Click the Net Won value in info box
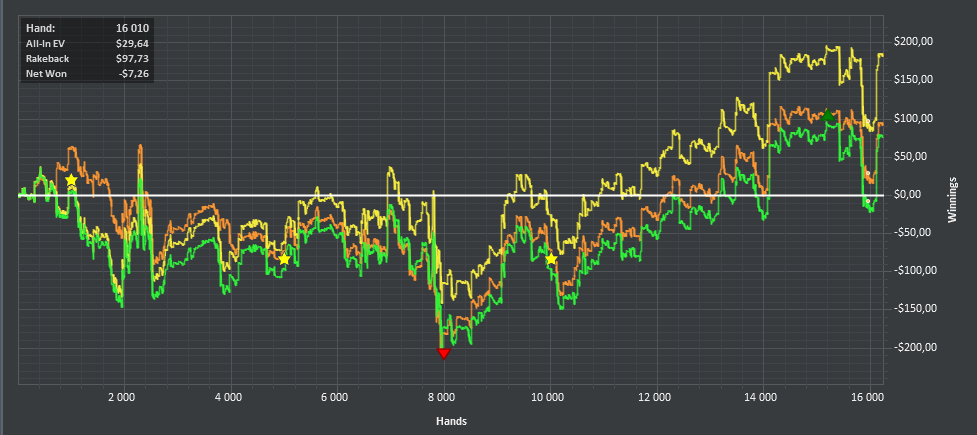This screenshot has height=435, width=977. tap(135, 74)
